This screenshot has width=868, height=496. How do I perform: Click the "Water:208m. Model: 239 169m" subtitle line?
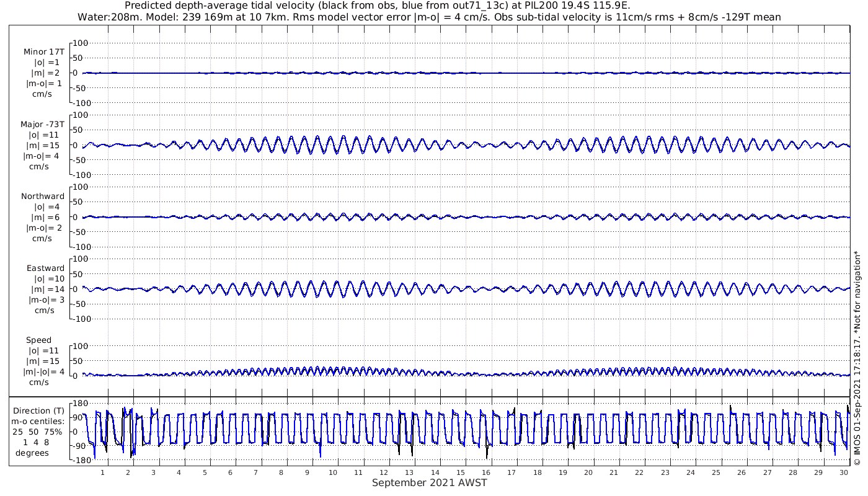coord(429,17)
